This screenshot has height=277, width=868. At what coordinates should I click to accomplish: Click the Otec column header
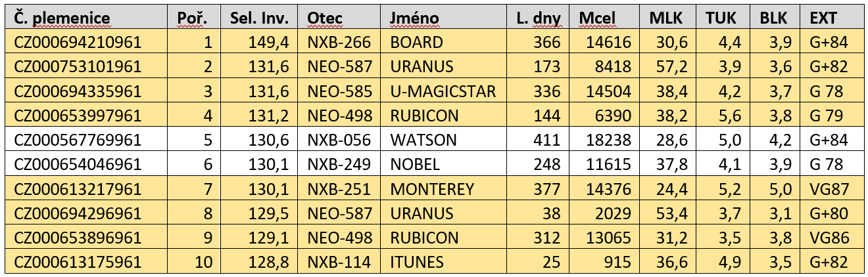pos(325,18)
